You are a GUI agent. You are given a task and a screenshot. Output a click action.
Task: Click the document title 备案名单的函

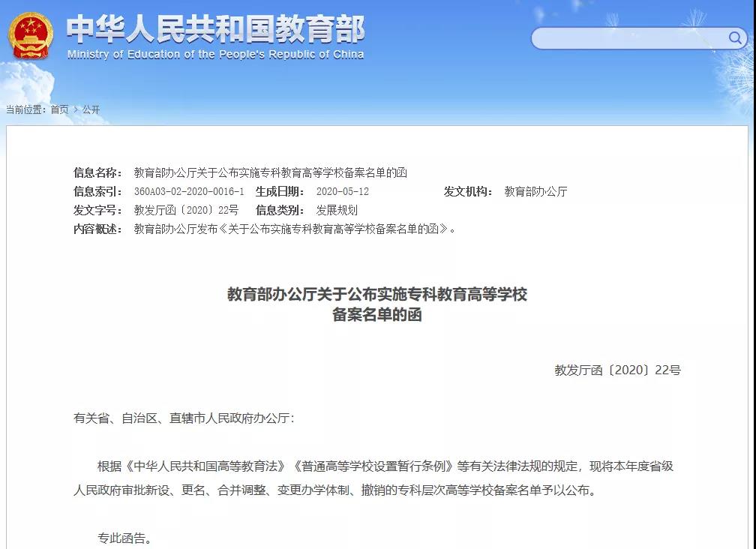pyautogui.click(x=376, y=315)
